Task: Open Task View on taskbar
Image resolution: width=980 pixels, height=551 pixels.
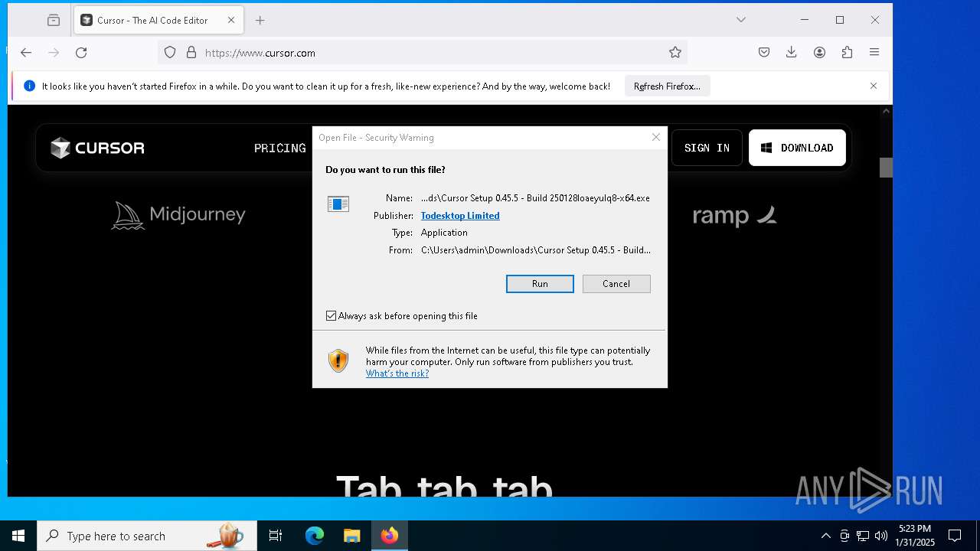Action: click(x=276, y=536)
